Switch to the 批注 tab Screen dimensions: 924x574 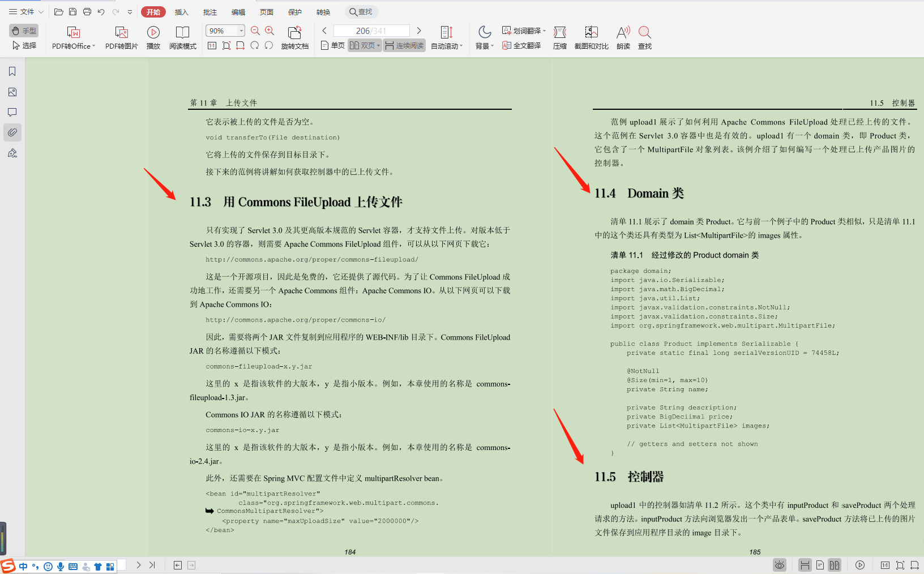tap(209, 12)
